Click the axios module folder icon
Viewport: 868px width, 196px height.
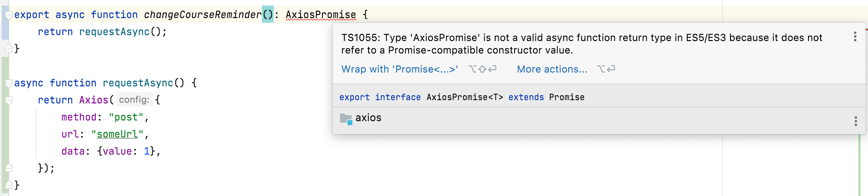[346, 118]
